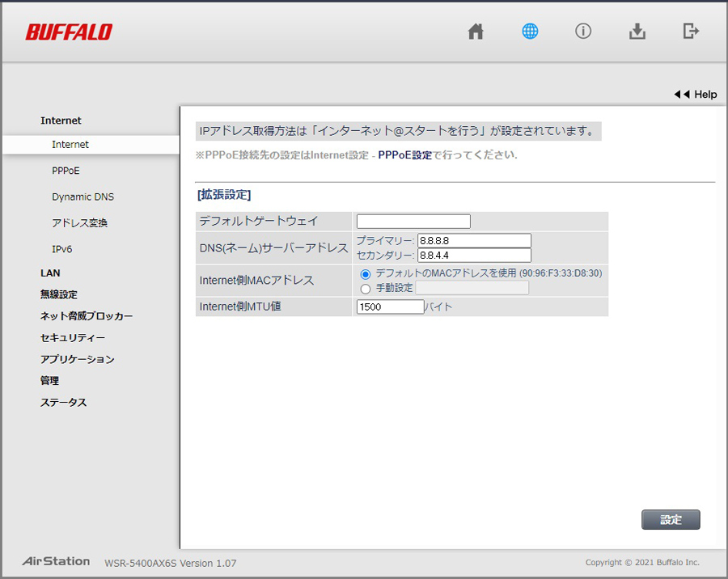The image size is (728, 579).
Task: Select 手動設定 manual MAC radio button
Action: [x=366, y=289]
